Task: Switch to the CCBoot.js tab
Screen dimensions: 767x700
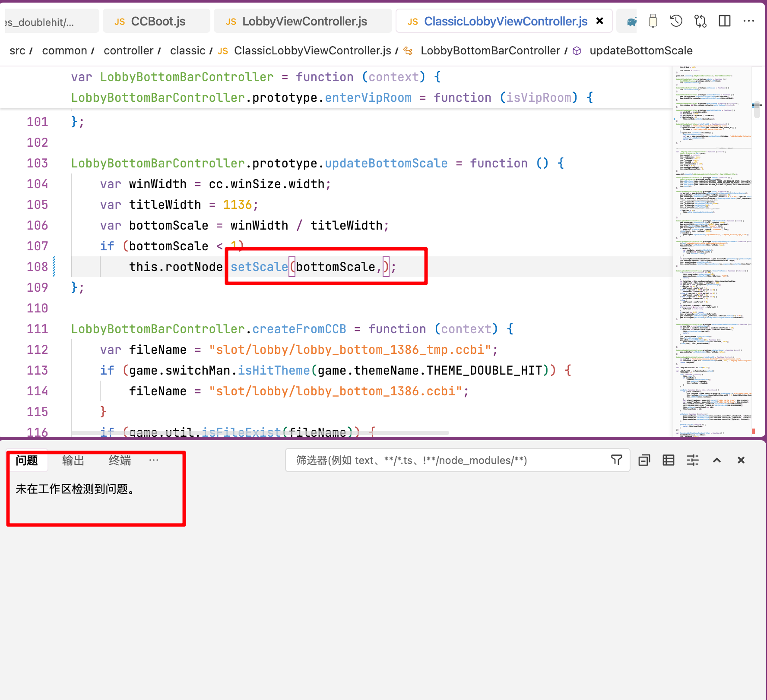Action: pos(158,22)
